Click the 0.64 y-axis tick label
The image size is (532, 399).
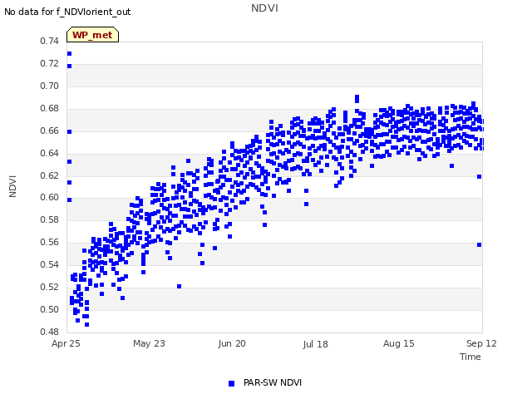(49, 153)
